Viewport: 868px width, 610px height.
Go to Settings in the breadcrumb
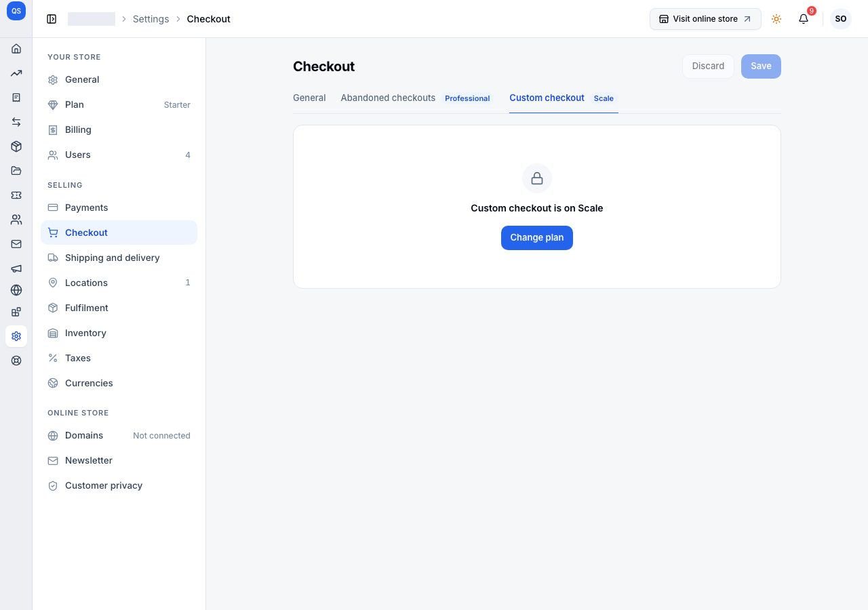pyautogui.click(x=151, y=19)
